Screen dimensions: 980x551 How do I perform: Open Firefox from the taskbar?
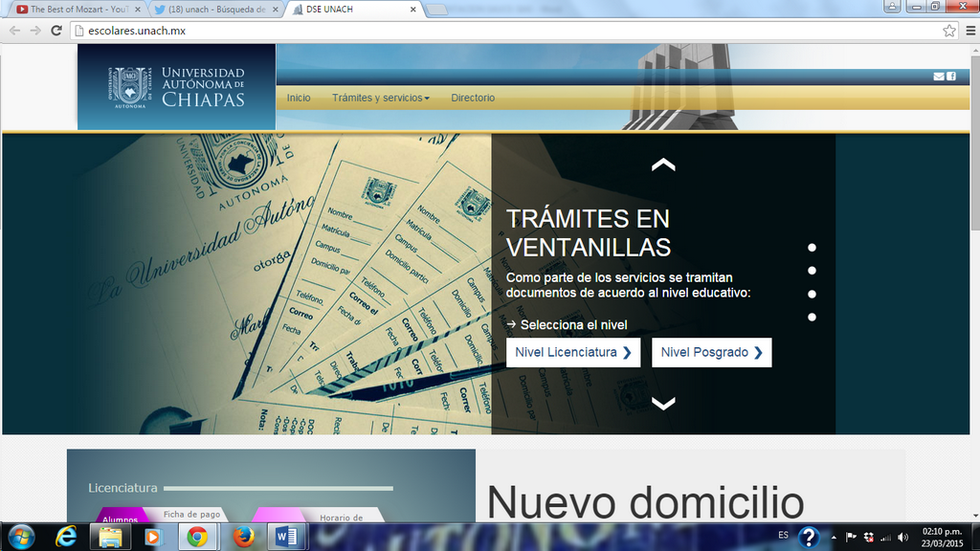(x=244, y=538)
